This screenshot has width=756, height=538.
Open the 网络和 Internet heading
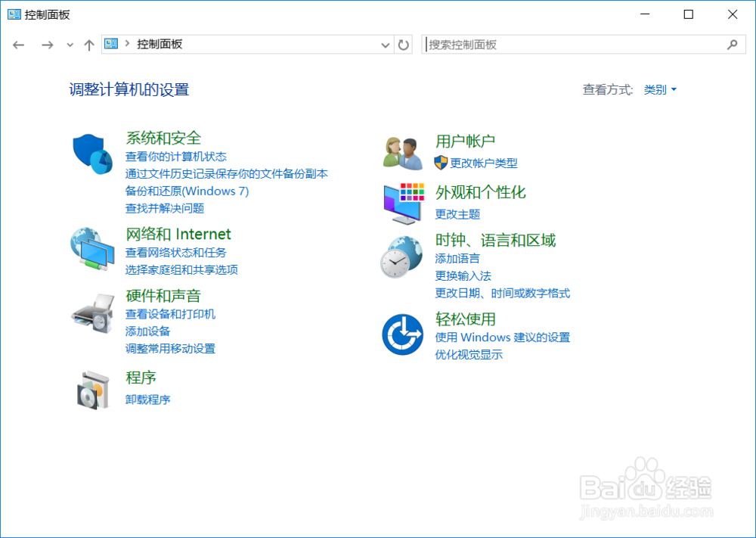pos(178,234)
